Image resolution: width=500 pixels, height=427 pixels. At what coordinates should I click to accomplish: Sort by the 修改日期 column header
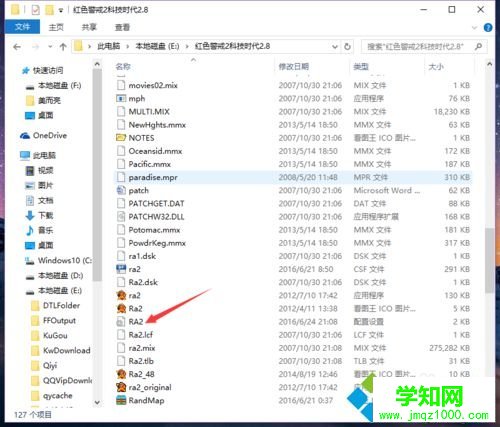(294, 67)
